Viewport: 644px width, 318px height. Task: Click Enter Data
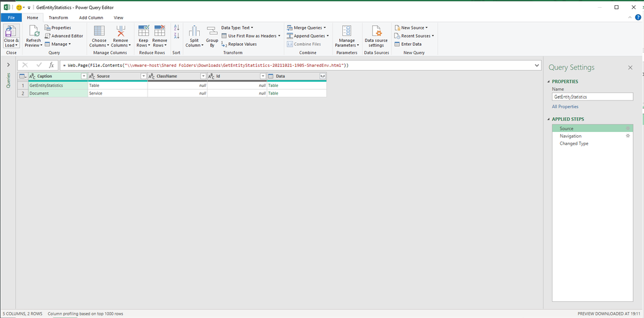[x=408, y=44]
